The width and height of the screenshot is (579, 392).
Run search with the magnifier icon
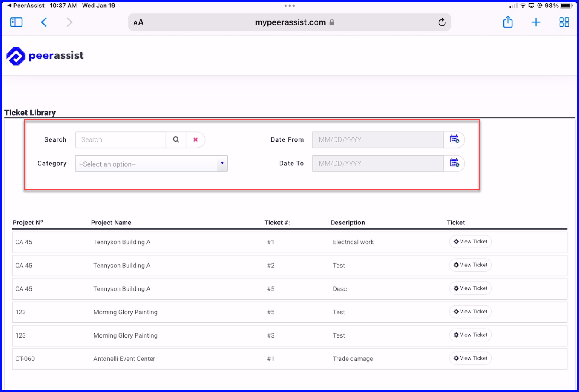point(176,139)
